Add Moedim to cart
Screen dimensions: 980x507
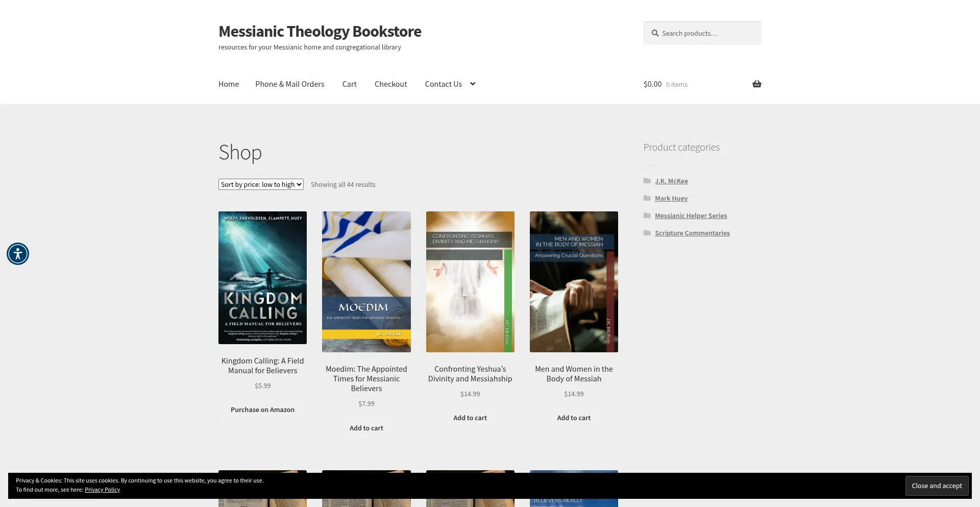point(366,428)
